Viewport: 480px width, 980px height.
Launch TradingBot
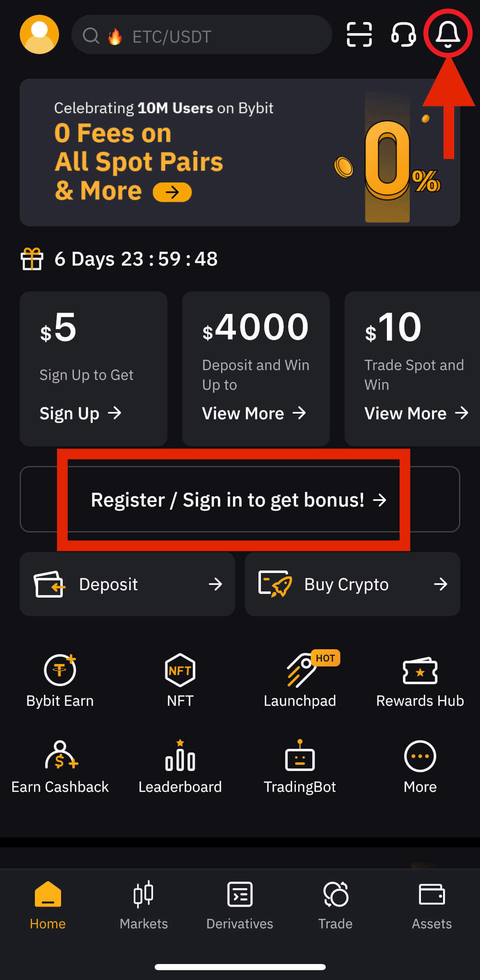[x=300, y=767]
